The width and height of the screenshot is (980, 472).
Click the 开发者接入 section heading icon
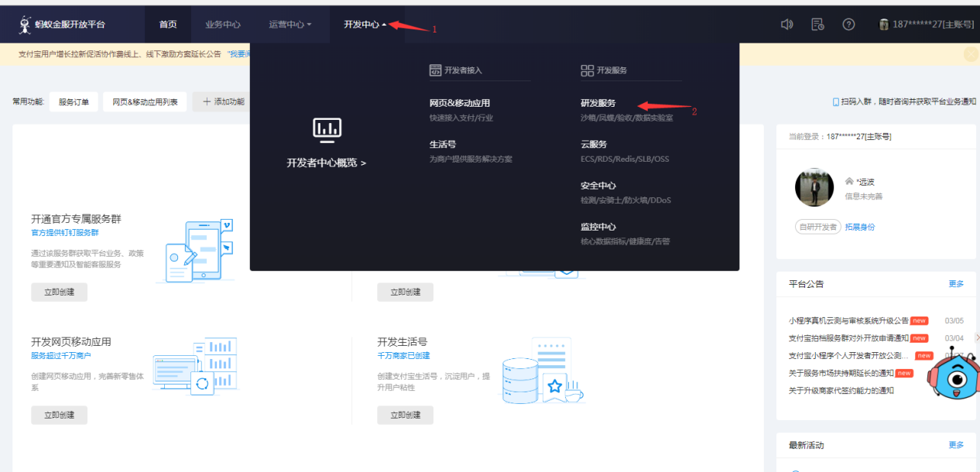pos(435,70)
